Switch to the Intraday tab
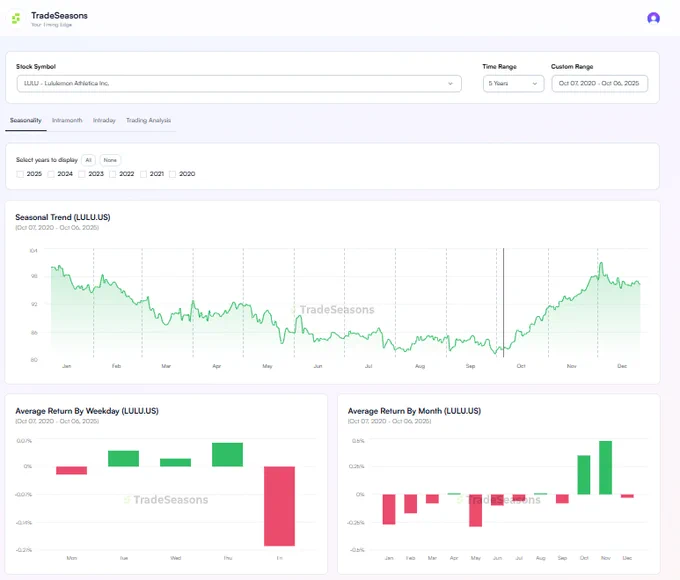Viewport: 680px width, 580px height. click(104, 120)
